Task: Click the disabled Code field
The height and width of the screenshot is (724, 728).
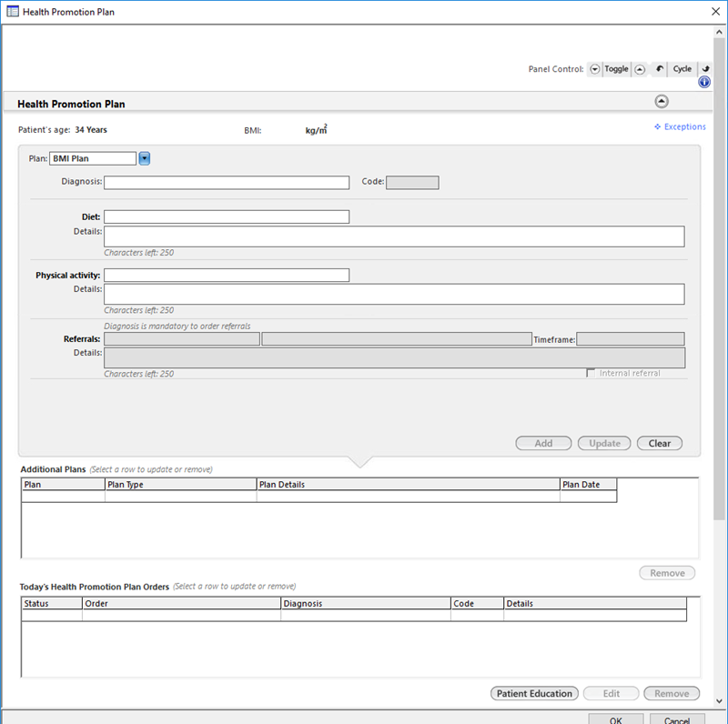Action: 412,183
